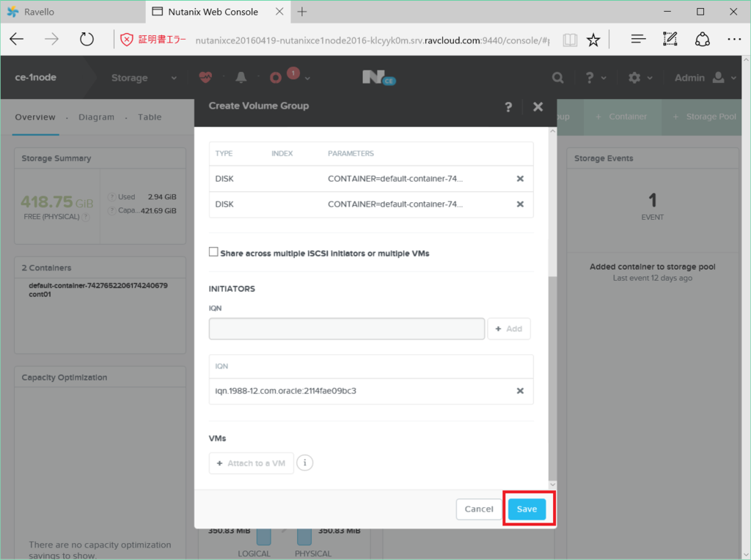Focus the IQN input field
The image size is (751, 560).
[x=347, y=329]
